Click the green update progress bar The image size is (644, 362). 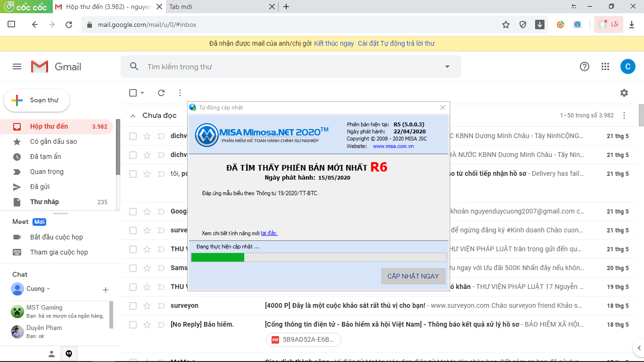[218, 257]
